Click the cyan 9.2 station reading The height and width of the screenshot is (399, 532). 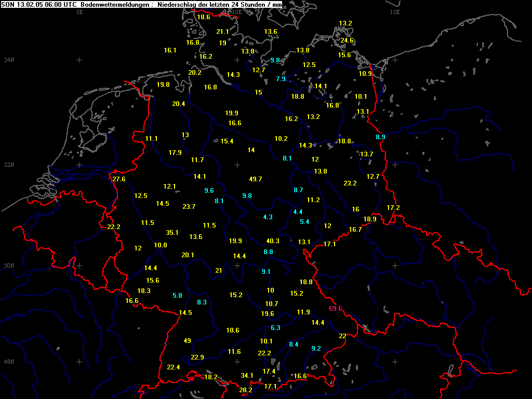pos(316,348)
